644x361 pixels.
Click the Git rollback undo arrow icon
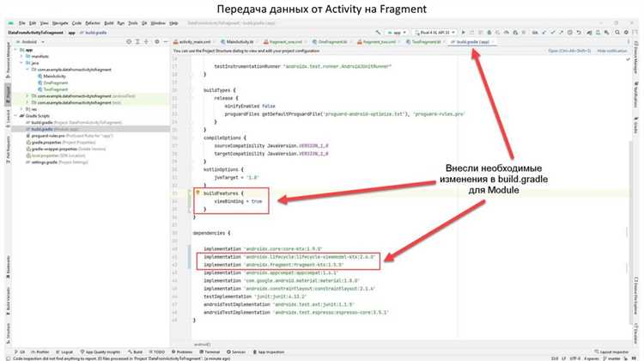[579, 33]
